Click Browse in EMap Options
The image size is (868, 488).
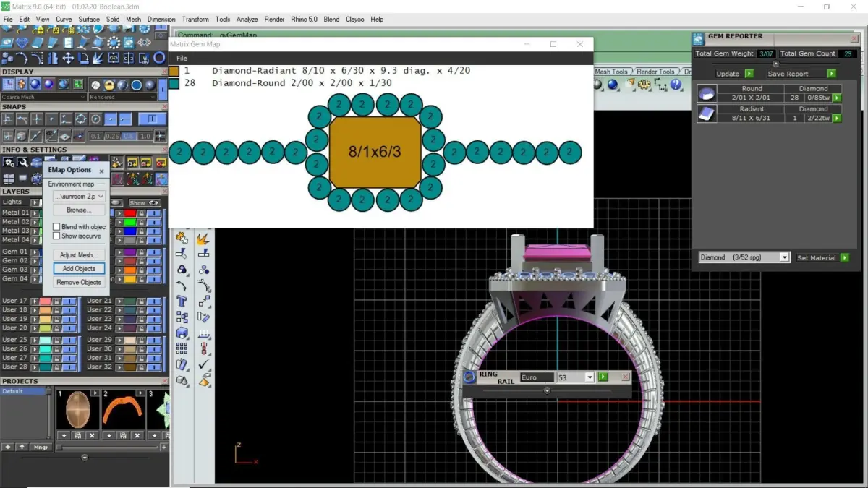[x=79, y=210]
